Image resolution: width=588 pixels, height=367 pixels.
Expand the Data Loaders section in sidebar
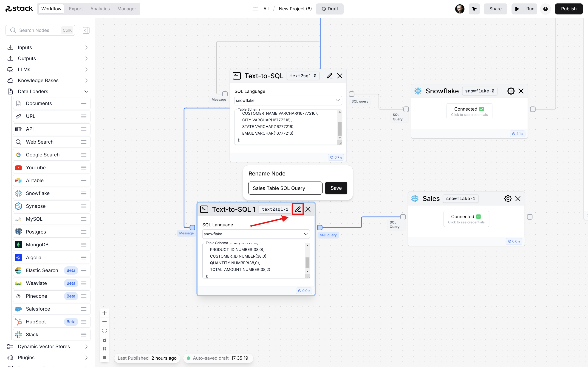[x=86, y=91]
